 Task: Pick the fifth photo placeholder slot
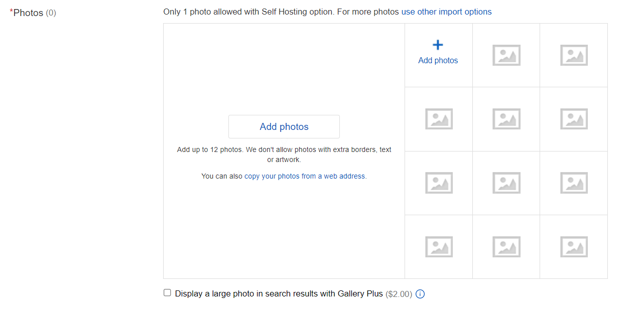(506, 119)
